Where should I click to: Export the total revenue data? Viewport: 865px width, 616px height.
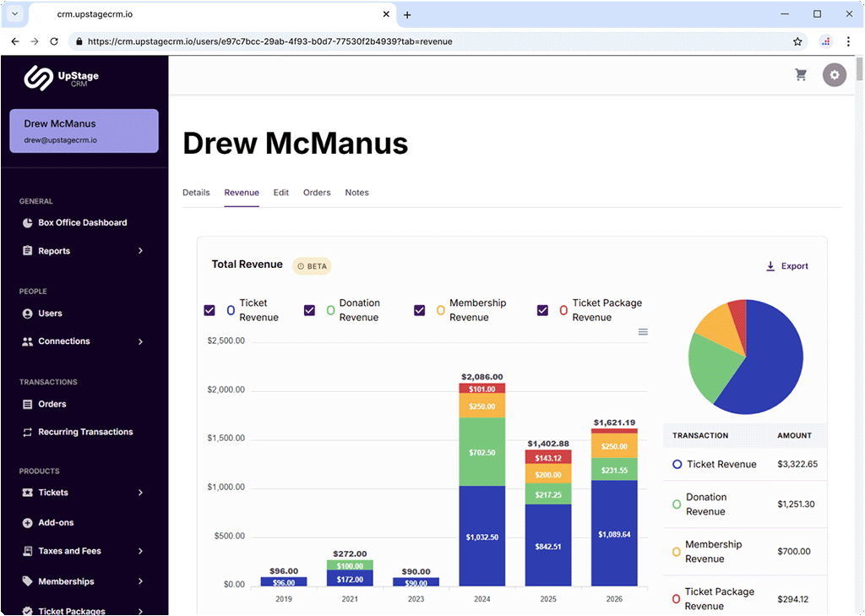pos(786,266)
